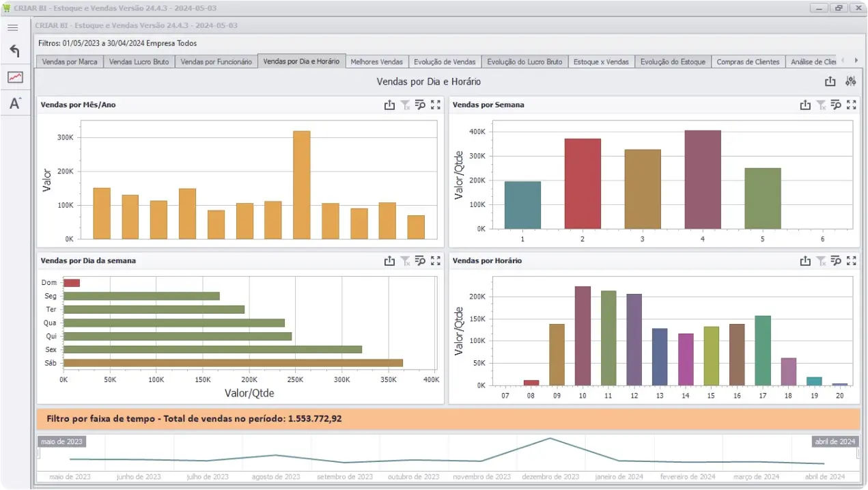Select the Sáb bar in weekday chart
This screenshot has width=868, height=490.
point(233,363)
